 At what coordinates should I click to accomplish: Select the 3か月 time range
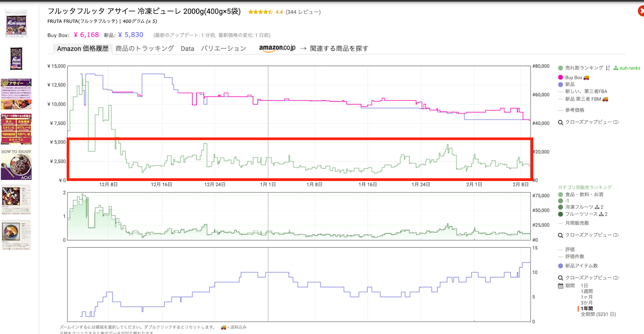click(586, 303)
